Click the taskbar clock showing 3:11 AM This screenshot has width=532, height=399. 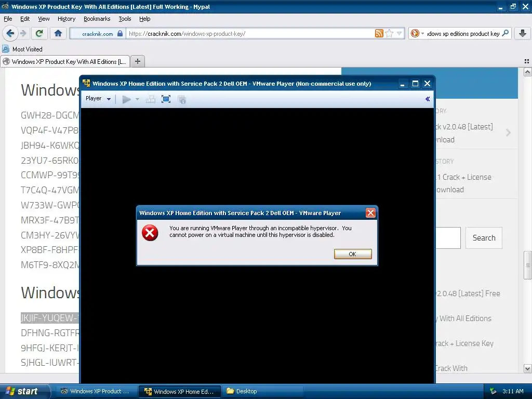(513, 391)
